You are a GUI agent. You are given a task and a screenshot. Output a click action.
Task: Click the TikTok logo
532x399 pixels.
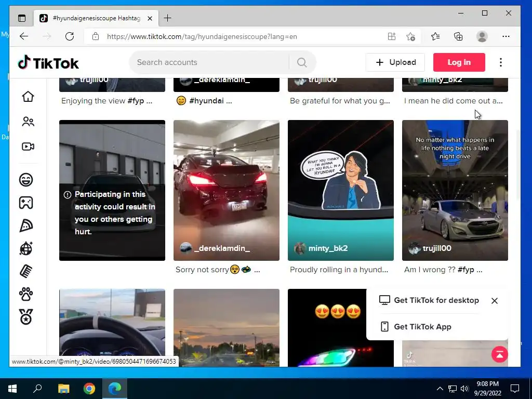pyautogui.click(x=48, y=63)
